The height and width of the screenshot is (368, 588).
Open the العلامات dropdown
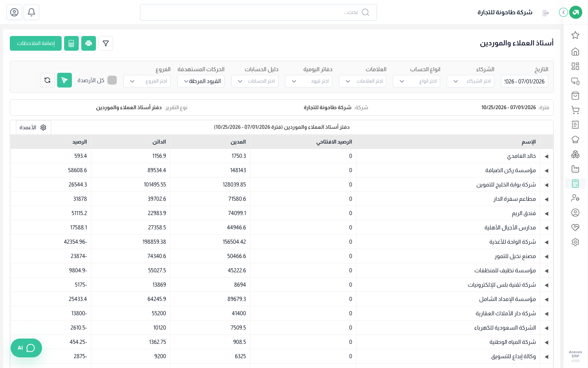[363, 81]
